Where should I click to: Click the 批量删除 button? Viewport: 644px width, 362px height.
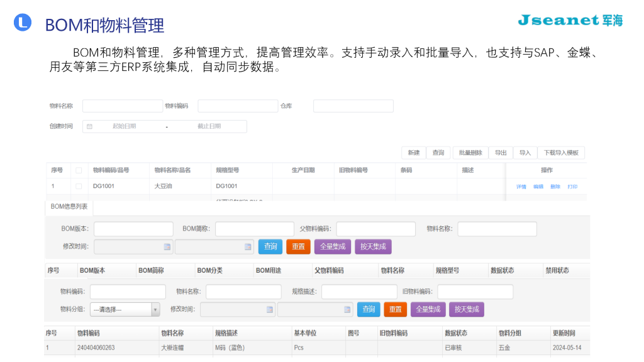(x=470, y=153)
